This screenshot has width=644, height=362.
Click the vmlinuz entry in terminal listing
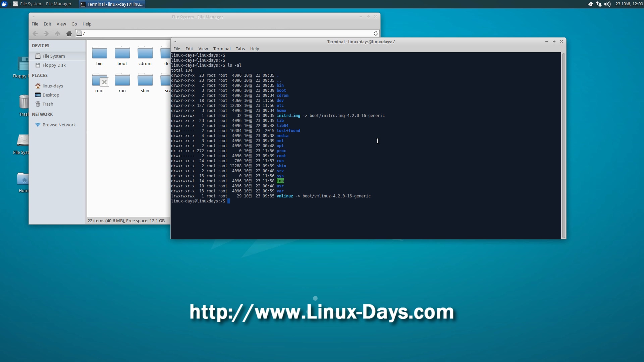[285, 196]
